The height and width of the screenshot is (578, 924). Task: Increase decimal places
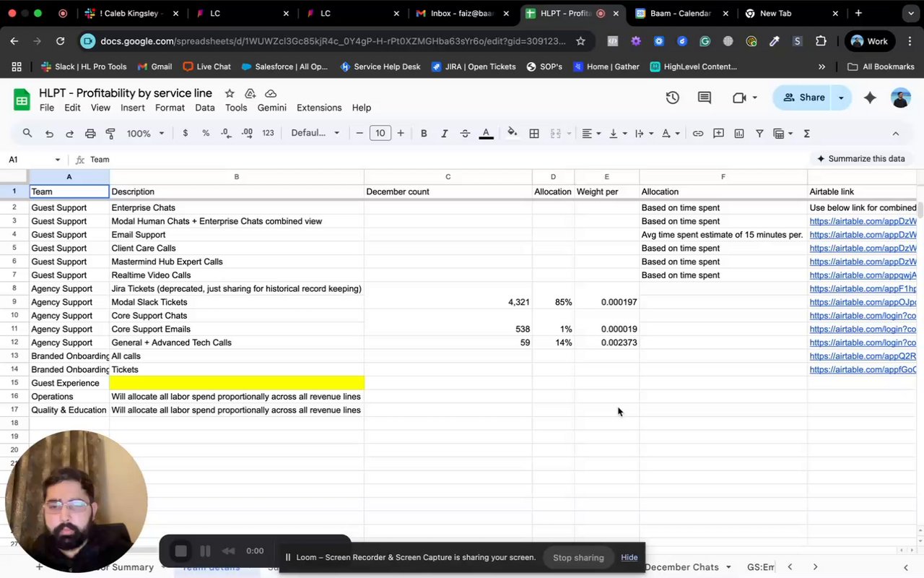(247, 133)
